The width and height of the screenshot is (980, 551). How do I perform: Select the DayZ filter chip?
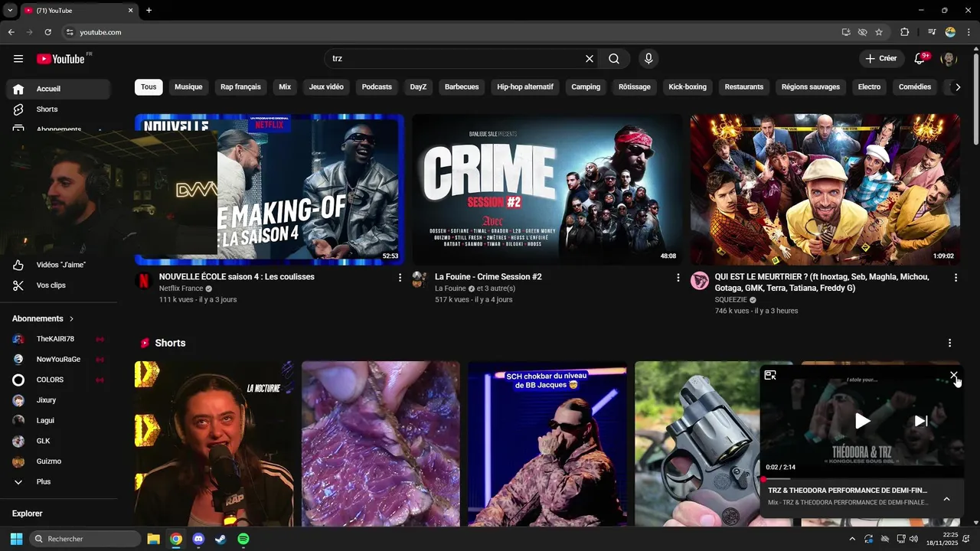tap(418, 87)
